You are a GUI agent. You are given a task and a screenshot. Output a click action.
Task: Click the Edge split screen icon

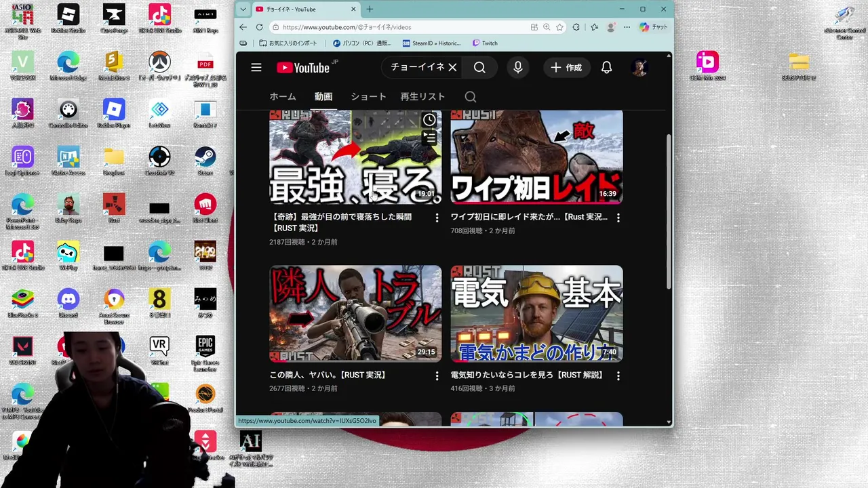click(534, 27)
